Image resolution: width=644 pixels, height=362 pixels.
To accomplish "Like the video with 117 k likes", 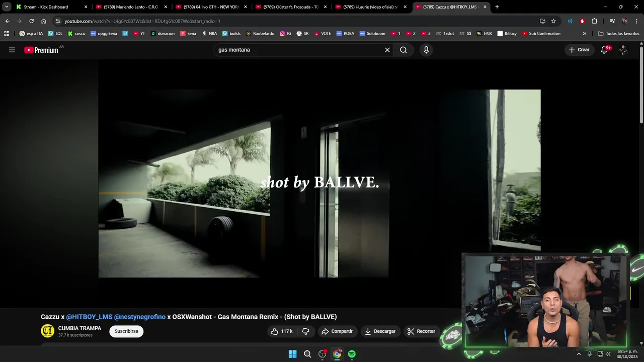I will [282, 331].
